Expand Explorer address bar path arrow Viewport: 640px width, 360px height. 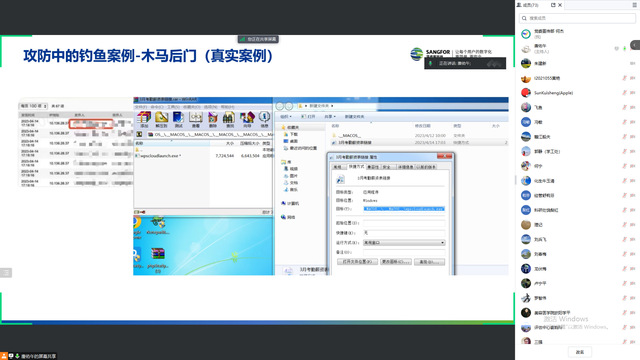pos(332,106)
